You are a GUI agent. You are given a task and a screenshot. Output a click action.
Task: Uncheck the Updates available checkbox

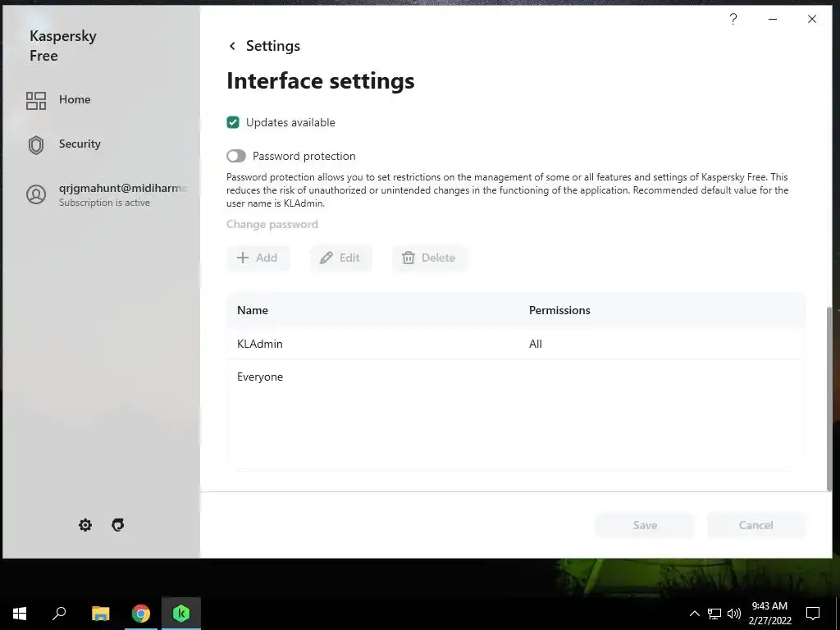click(233, 123)
